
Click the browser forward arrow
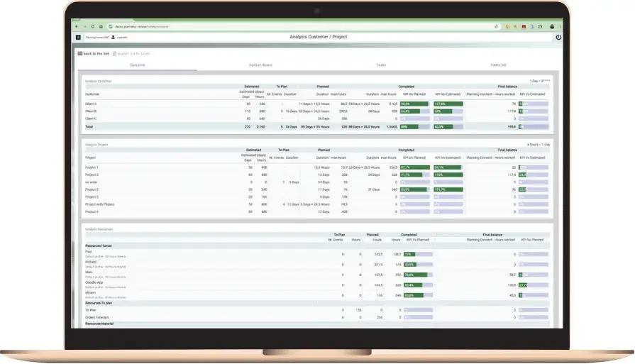pos(84,27)
